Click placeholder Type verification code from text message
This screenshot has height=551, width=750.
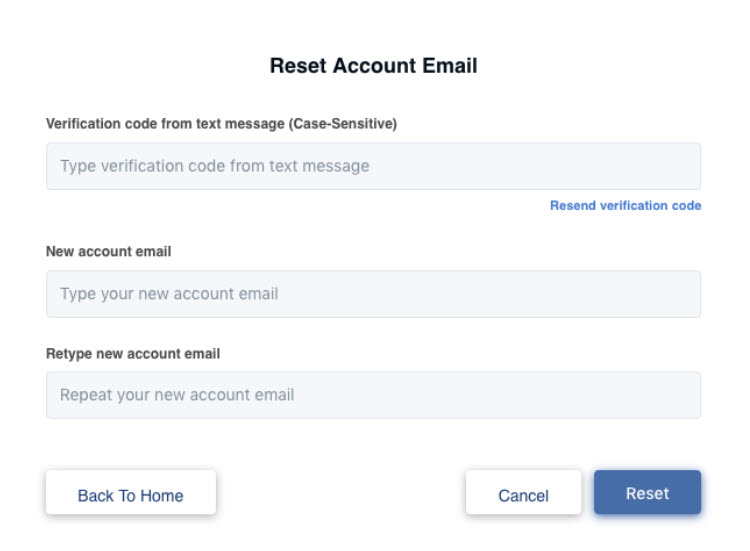[215, 166]
